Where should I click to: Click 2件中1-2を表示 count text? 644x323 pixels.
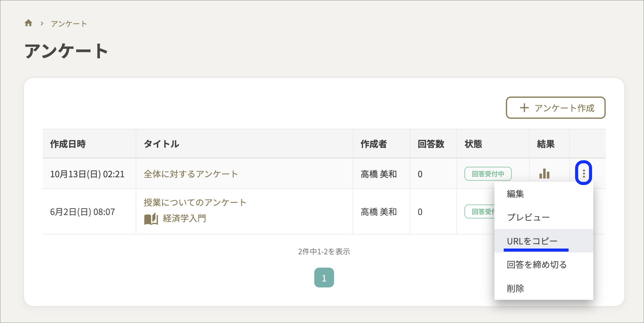click(324, 252)
